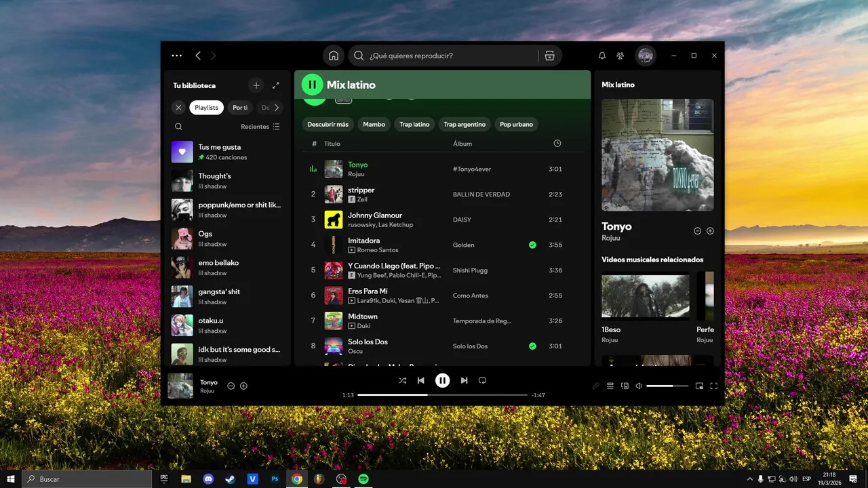Toggle saved checkmark for Solo los Dos
This screenshot has height=488, width=868.
[x=532, y=346]
